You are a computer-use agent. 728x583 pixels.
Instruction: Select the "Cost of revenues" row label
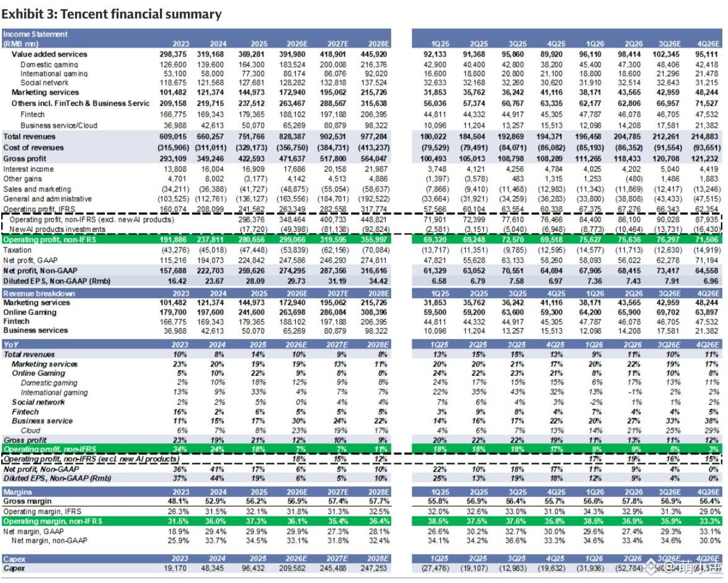click(x=33, y=148)
